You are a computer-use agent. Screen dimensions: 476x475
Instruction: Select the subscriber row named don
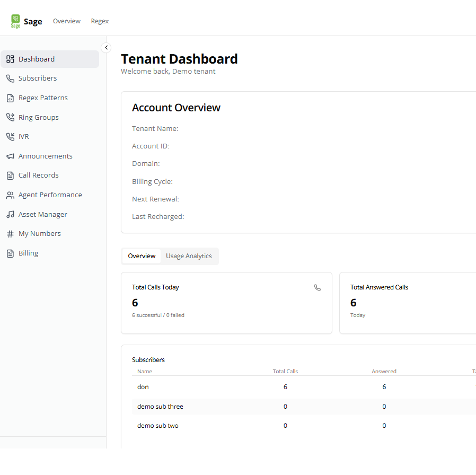[143, 387]
